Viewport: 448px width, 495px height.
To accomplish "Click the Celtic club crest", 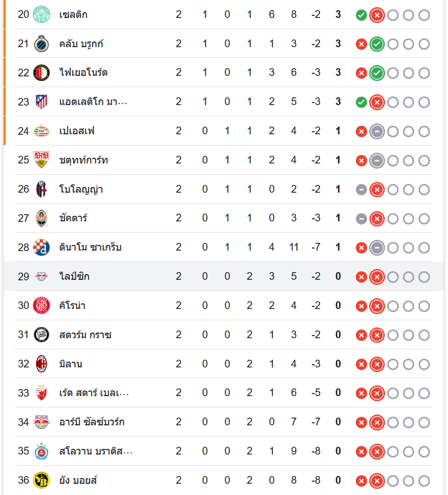I will [x=41, y=14].
